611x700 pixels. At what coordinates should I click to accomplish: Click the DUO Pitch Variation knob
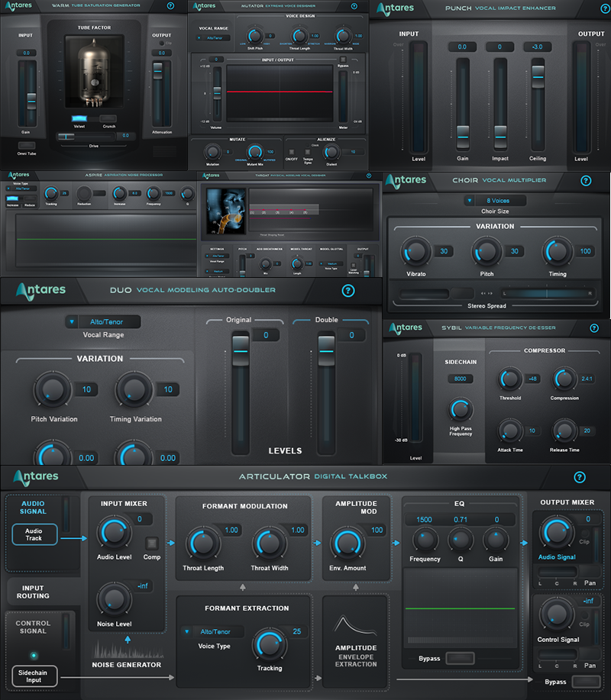pos(53,390)
